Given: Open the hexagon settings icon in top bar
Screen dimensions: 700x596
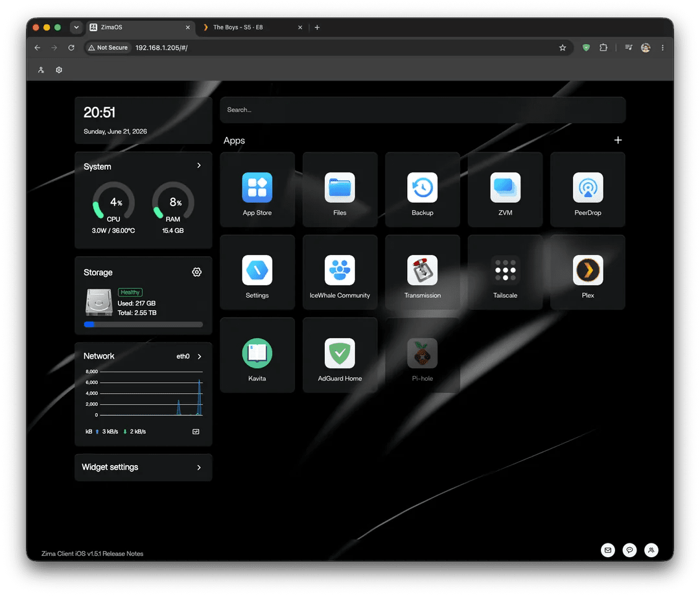Looking at the screenshot, I should 59,70.
